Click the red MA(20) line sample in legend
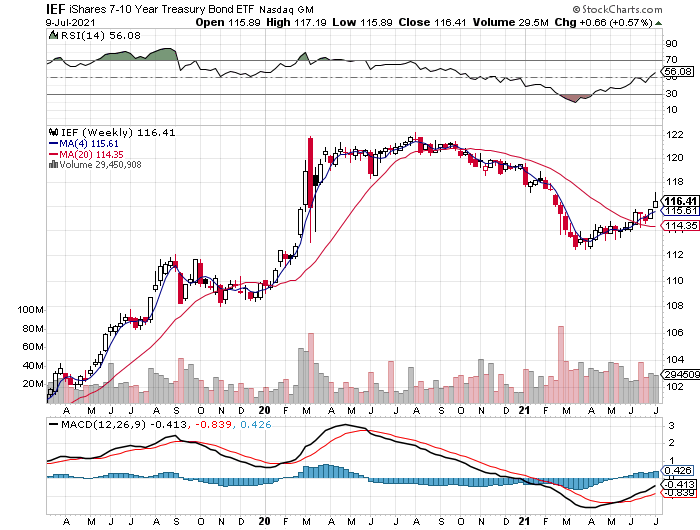 (x=54, y=154)
